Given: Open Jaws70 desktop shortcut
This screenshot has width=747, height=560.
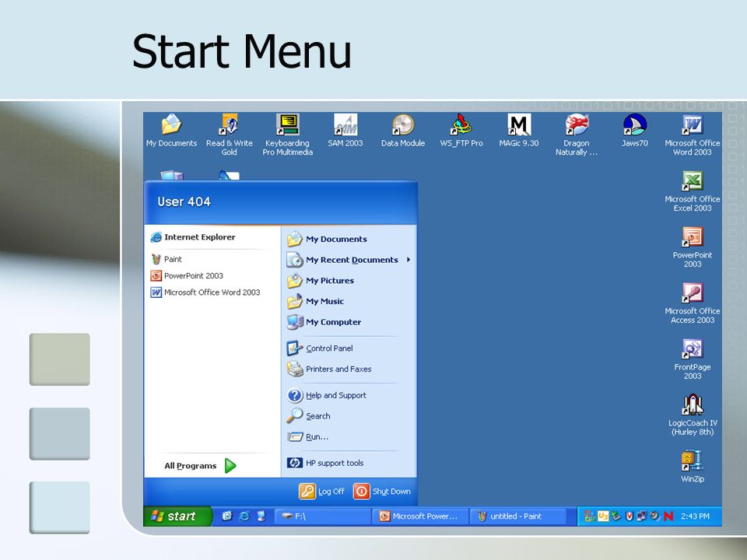Looking at the screenshot, I should (x=635, y=130).
